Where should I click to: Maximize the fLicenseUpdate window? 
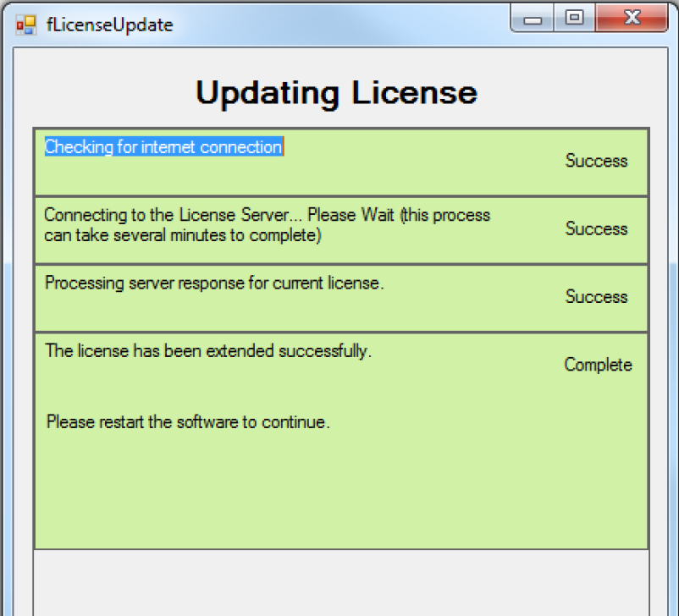pos(574,18)
